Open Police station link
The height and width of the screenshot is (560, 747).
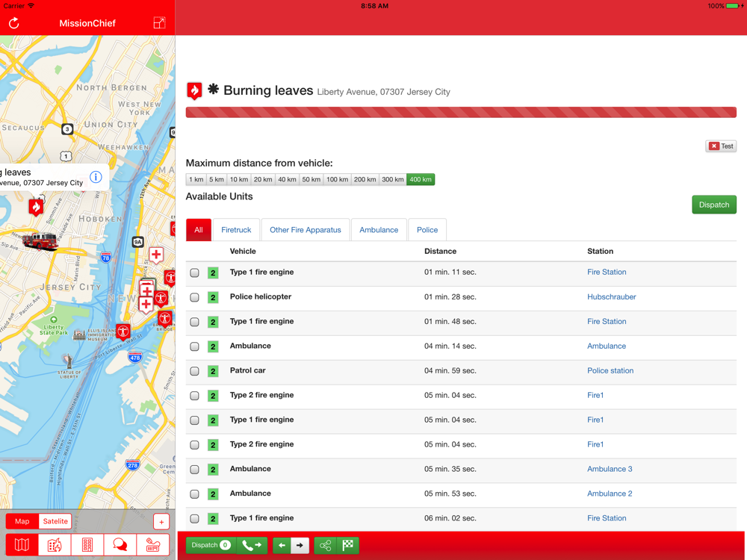[x=610, y=370]
